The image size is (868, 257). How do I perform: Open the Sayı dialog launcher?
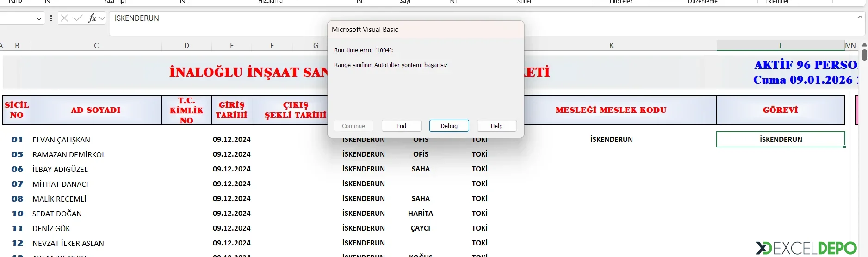click(x=452, y=2)
